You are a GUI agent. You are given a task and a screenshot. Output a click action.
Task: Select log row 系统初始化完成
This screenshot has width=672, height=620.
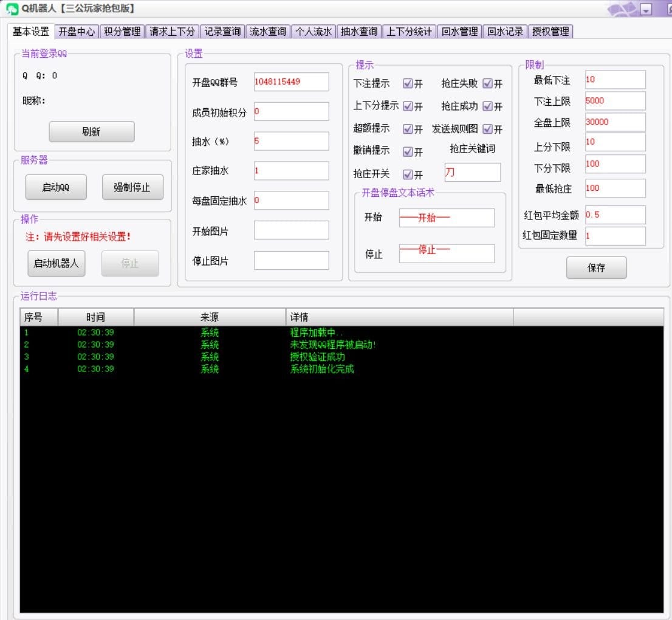pos(341,369)
